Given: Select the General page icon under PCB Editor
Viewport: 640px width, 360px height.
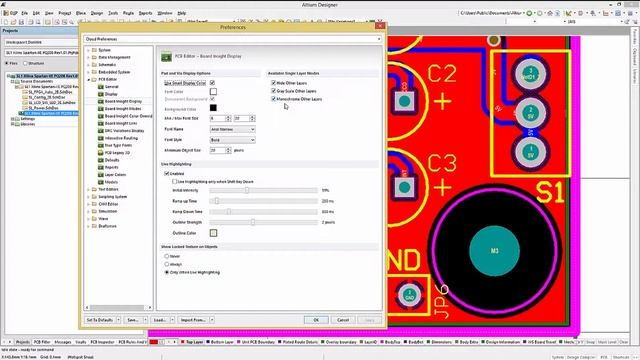Looking at the screenshot, I should pyautogui.click(x=100, y=87).
